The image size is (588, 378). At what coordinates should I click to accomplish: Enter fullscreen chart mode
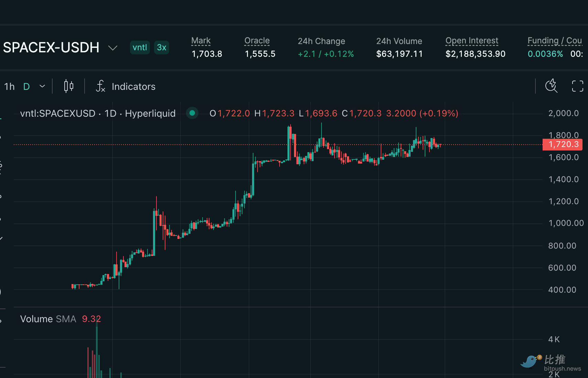coord(577,86)
